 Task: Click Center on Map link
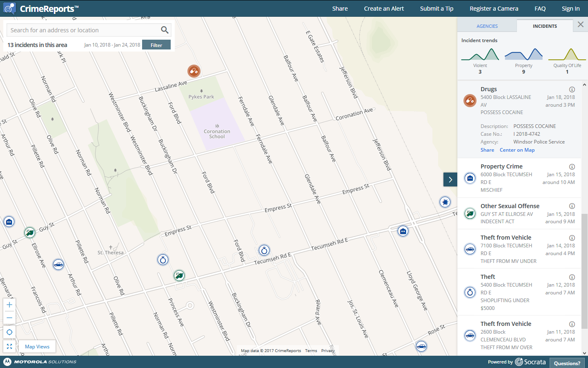click(517, 150)
